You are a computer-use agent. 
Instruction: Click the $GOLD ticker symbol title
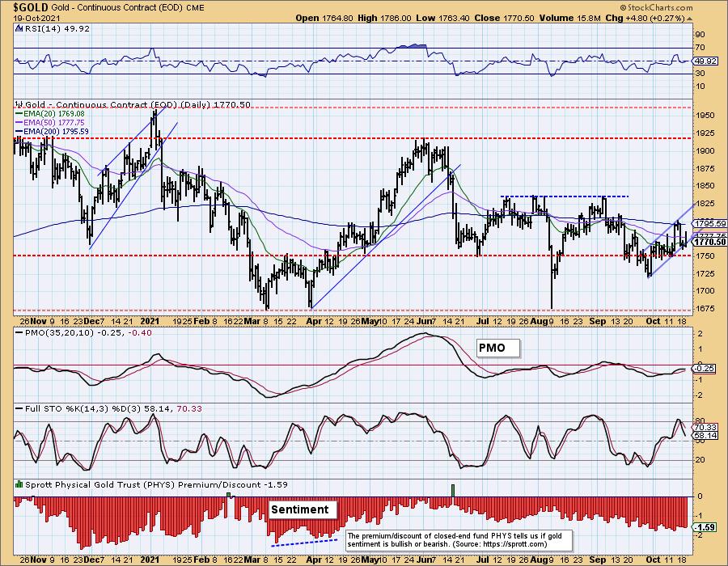click(31, 7)
